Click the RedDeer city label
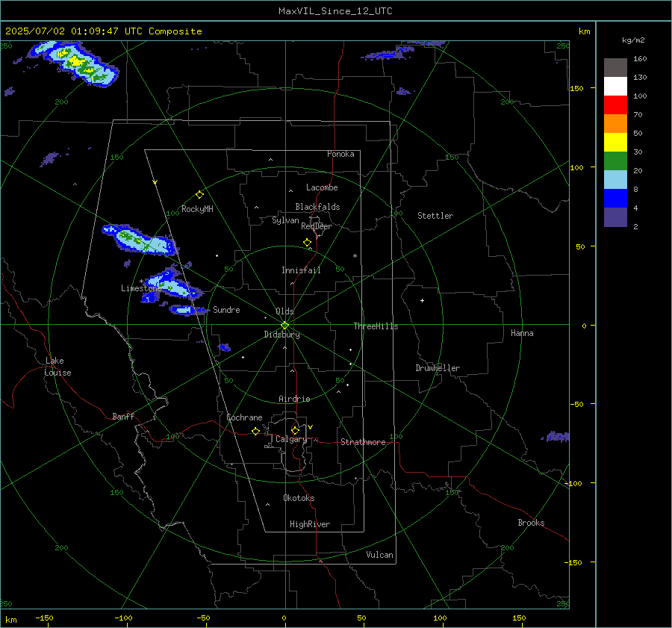 coord(317,226)
